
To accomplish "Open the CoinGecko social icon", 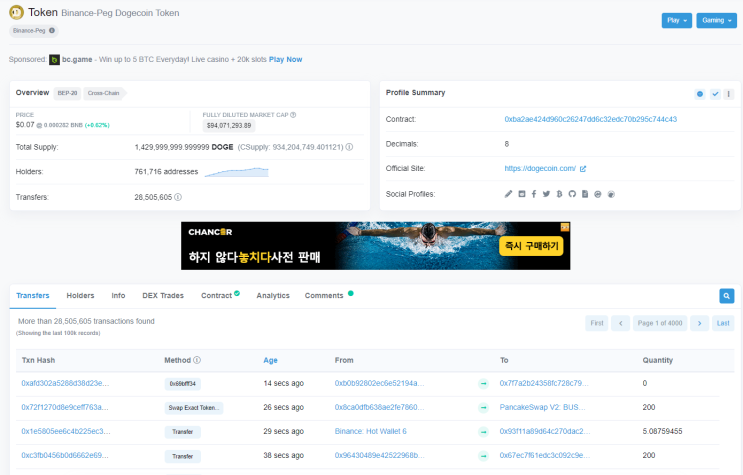I will 611,194.
